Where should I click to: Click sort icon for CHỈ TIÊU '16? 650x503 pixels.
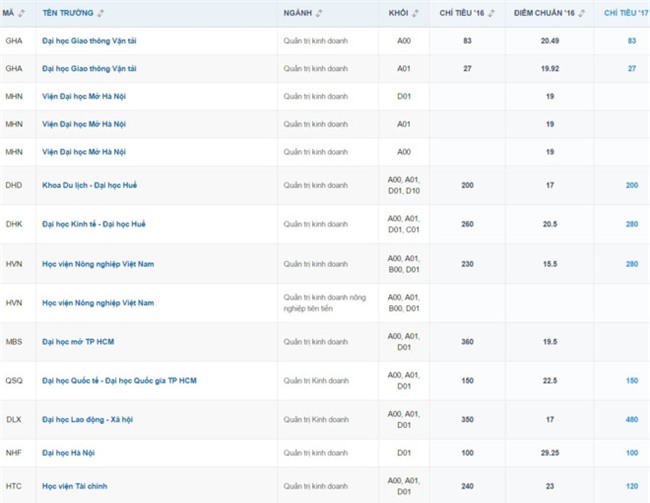pyautogui.click(x=492, y=12)
